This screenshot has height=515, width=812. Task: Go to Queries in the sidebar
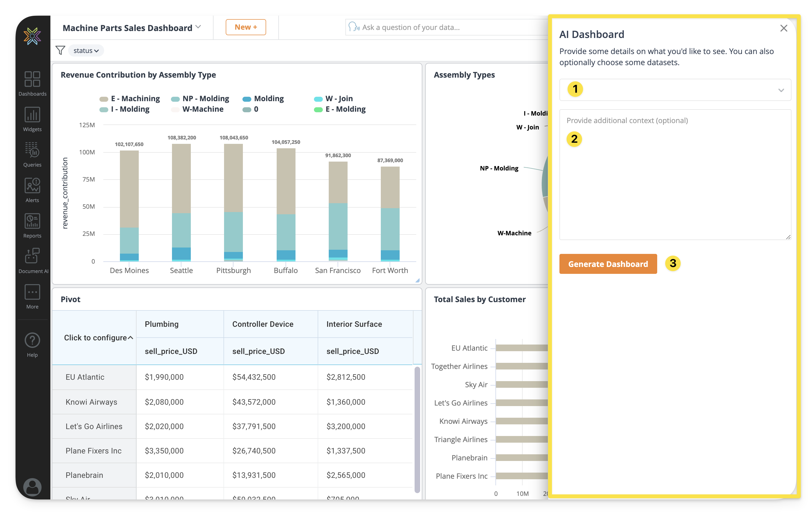click(x=32, y=154)
